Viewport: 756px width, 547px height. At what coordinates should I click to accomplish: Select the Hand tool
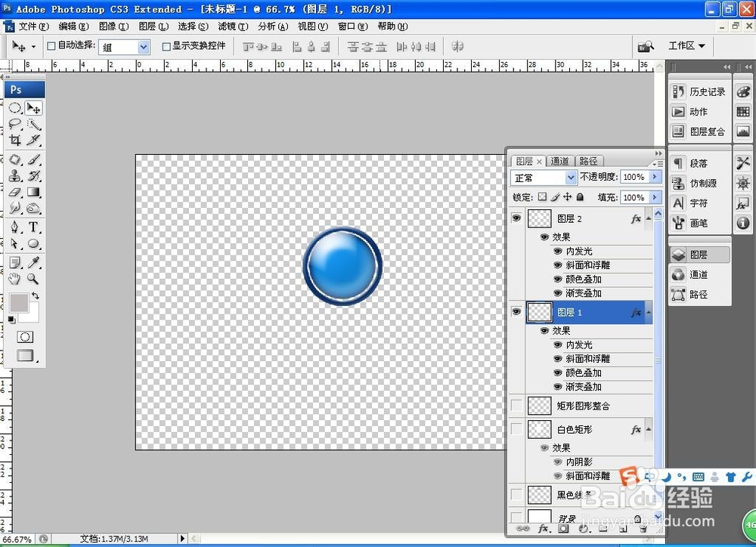tap(15, 279)
